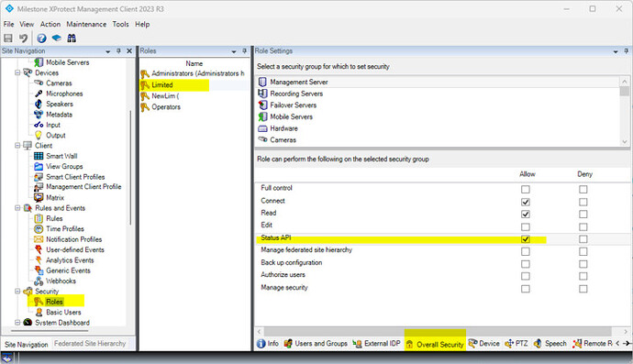
Task: Click the binoculars search toolbar icon
Action: [x=72, y=39]
